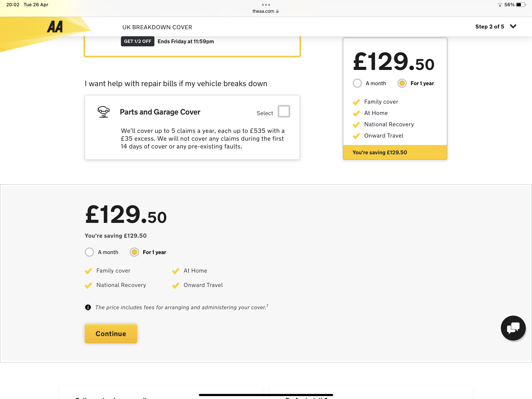This screenshot has width=532, height=399.
Task: Tap the theaa.com address bar
Action: tap(266, 11)
